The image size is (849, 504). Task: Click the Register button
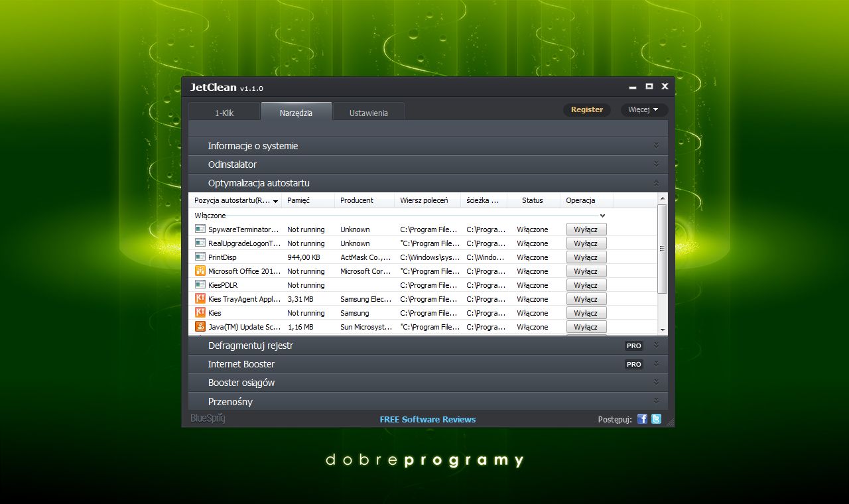tap(587, 109)
